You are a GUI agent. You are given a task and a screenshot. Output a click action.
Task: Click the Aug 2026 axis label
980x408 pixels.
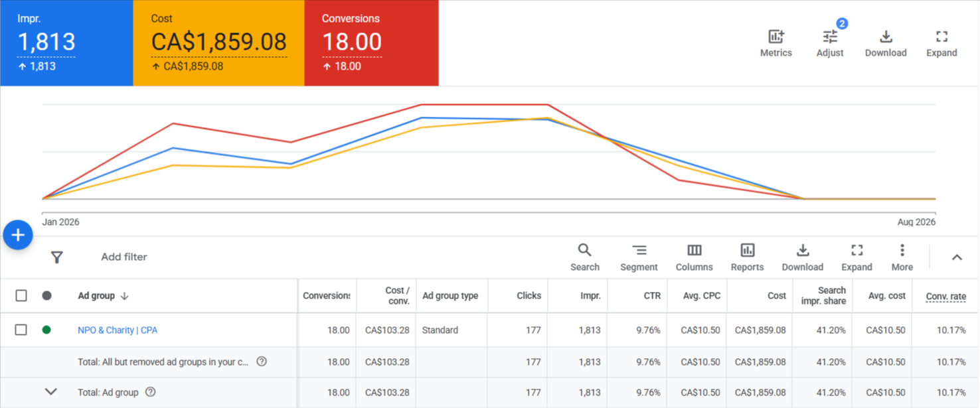click(916, 222)
